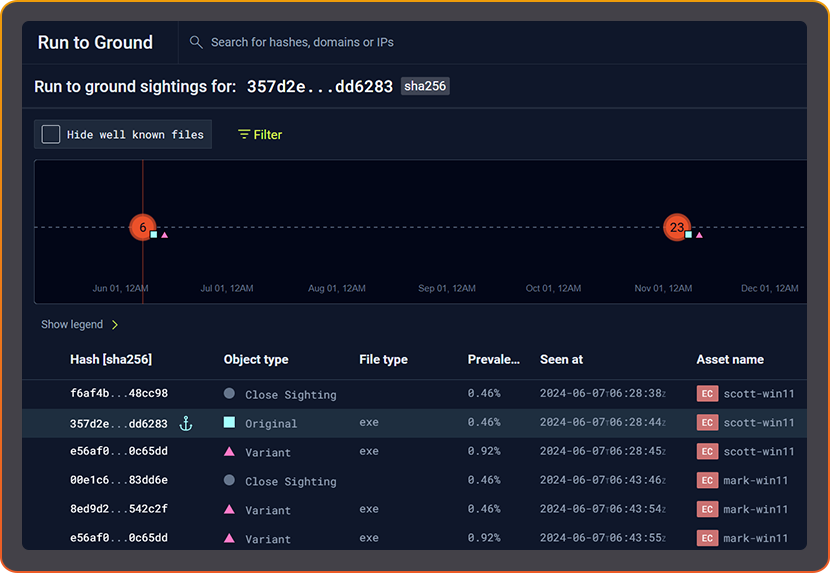Viewport: 830px width, 573px height.
Task: Click the EC badge next to scott-win11 first row
Action: coord(707,394)
